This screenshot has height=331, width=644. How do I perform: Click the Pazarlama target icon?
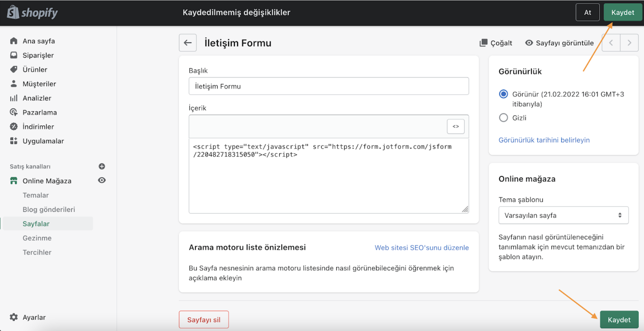(x=14, y=112)
